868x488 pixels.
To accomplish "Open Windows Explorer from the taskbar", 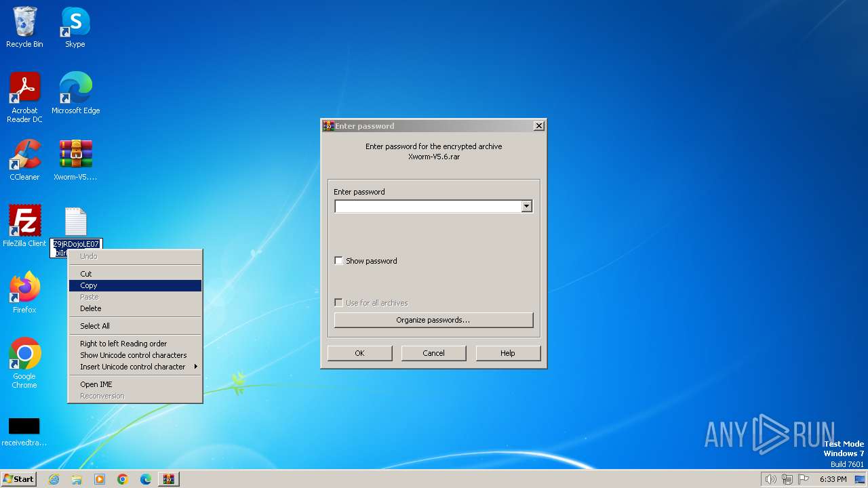I will 77,479.
